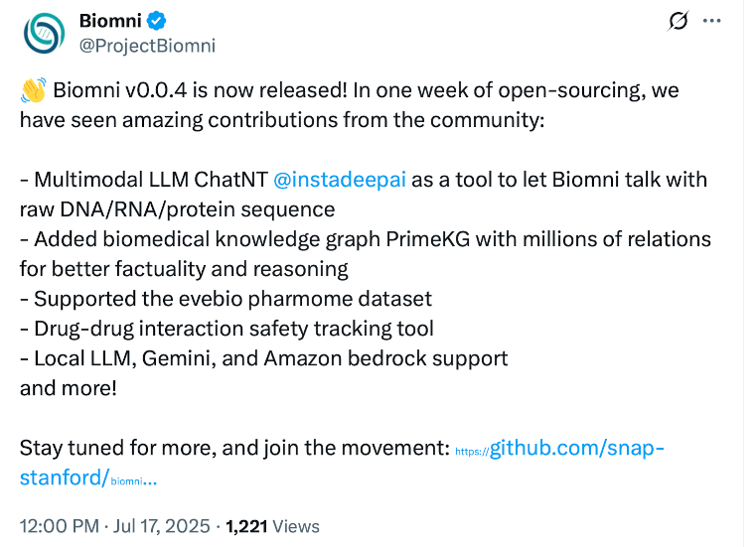Click the "Drug-drug interaction safety tracking tool" line
Screen dimensions: 756x547
point(227,329)
